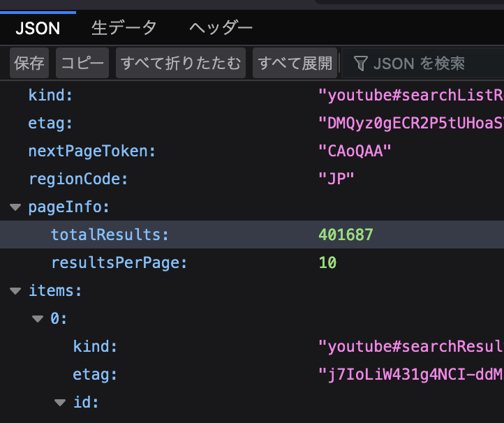Click the youtube#searchListR value
The image size is (504, 423).
coord(411,95)
